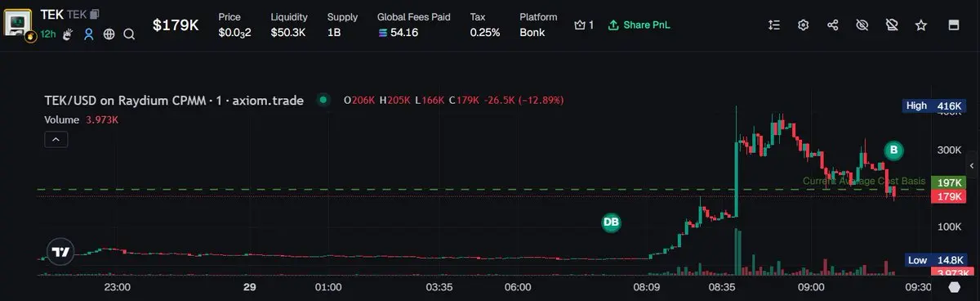
Task: Click the TradingView logo on chart
Action: pos(60,253)
